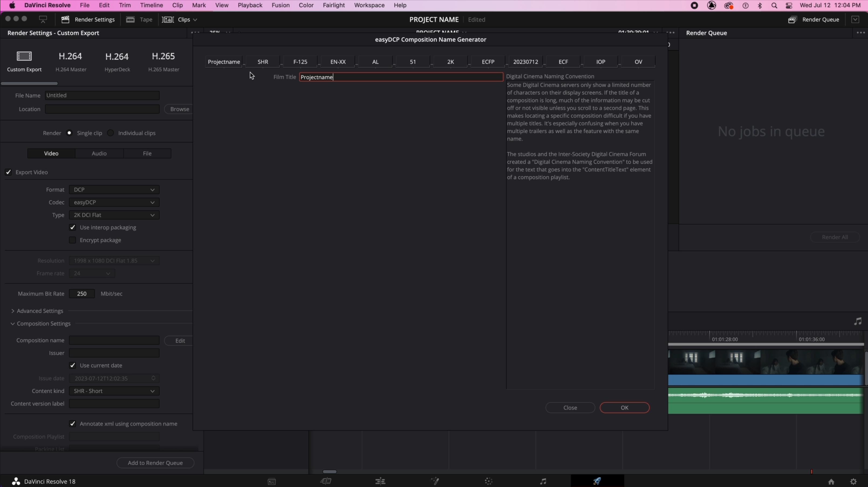Switch to the Deliver page rocket icon
868x487 pixels.
tap(597, 481)
